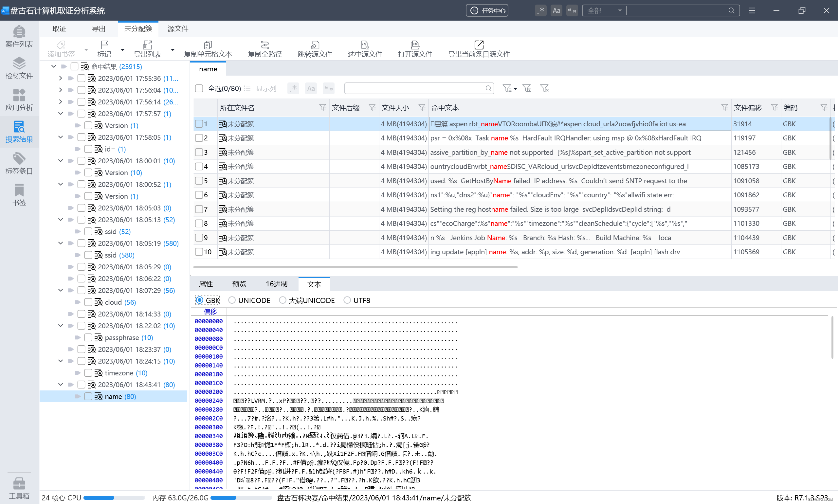Tick the checkbox for row 5
Viewport: 838px width, 504px height.
click(199, 181)
